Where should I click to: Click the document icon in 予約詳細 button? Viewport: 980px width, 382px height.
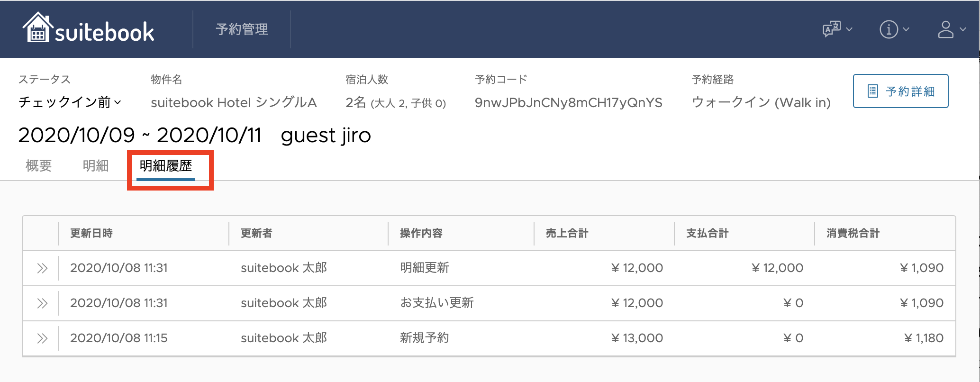pos(873,91)
